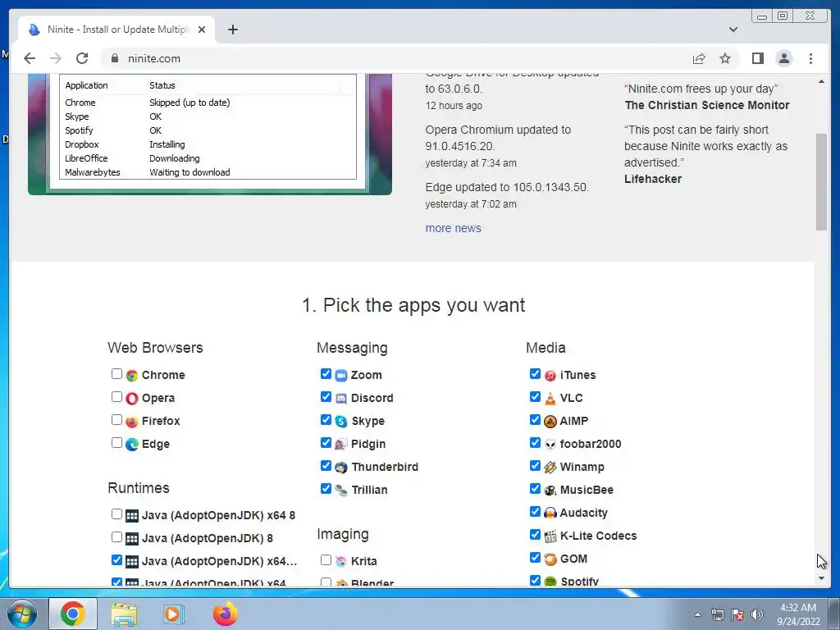Open the Chrome three-dot menu
Image resolution: width=840 pixels, height=630 pixels.
point(810,58)
